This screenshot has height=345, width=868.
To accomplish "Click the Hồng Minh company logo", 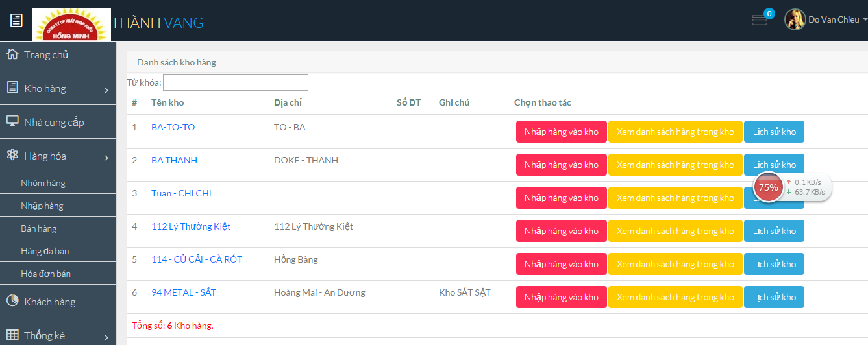I will click(71, 25).
